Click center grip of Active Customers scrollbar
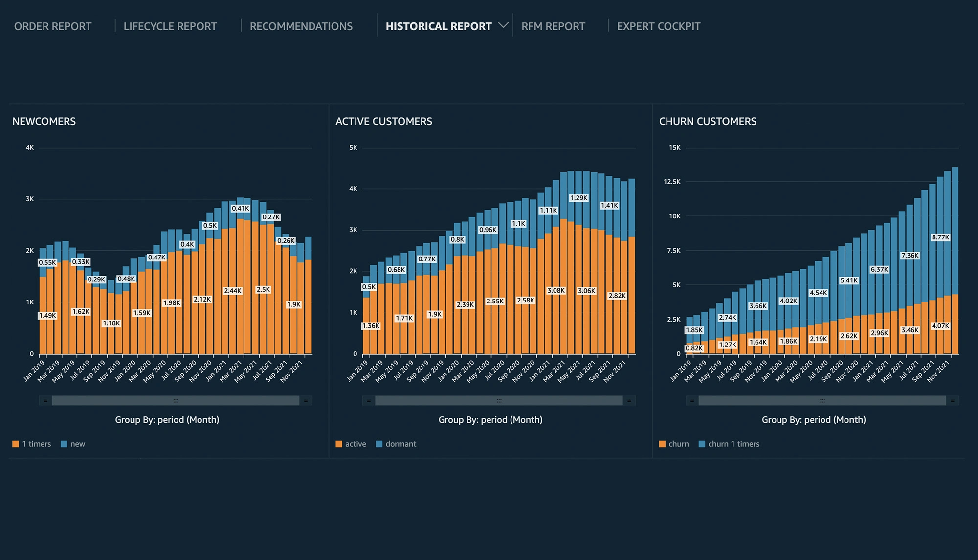978x560 pixels. pyautogui.click(x=499, y=401)
